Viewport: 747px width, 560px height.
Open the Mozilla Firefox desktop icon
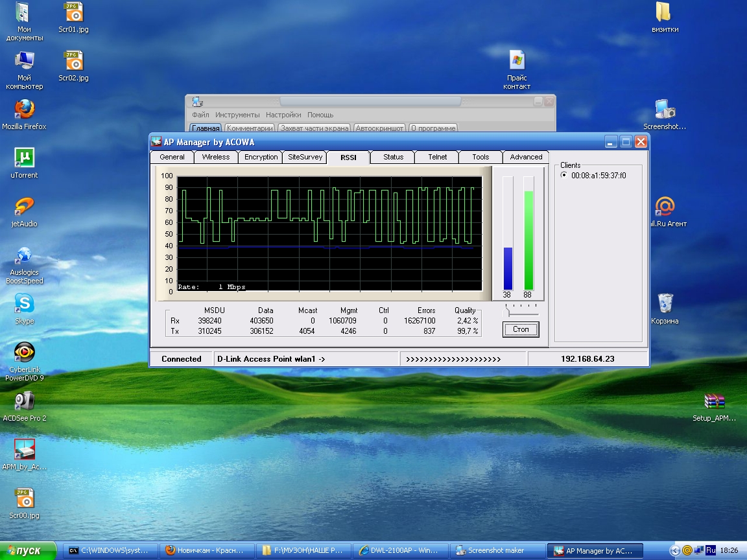[x=24, y=110]
